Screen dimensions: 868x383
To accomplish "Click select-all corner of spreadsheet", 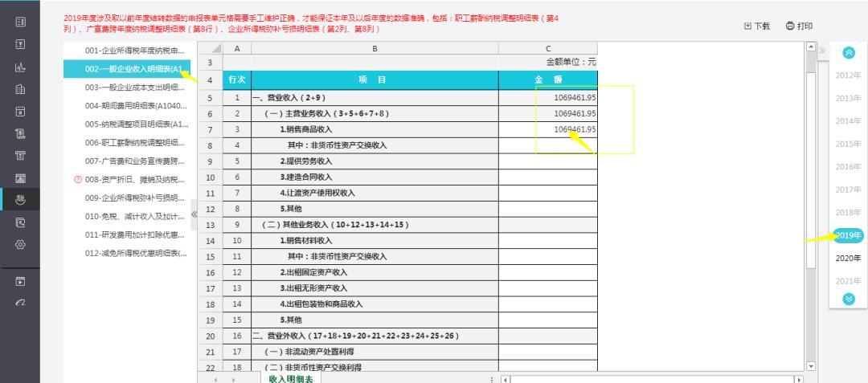I will [211, 49].
